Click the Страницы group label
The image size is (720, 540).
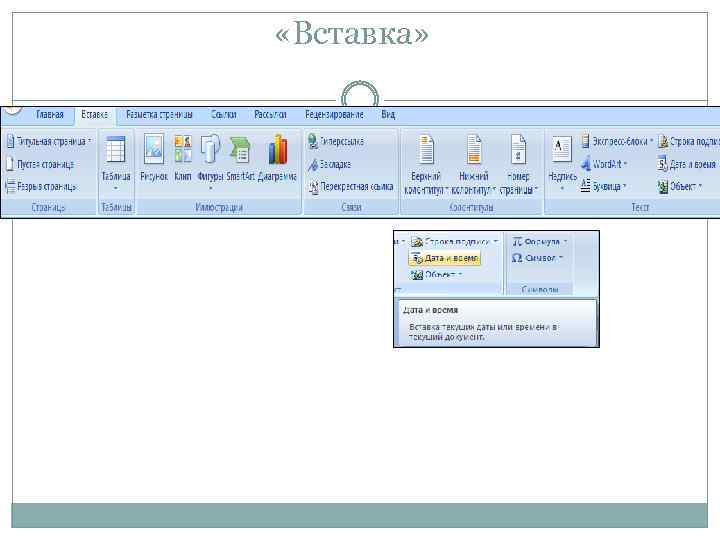point(48,207)
